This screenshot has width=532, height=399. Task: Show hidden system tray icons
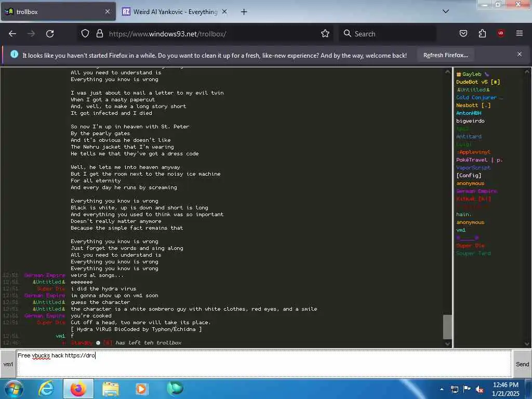[x=442, y=389]
